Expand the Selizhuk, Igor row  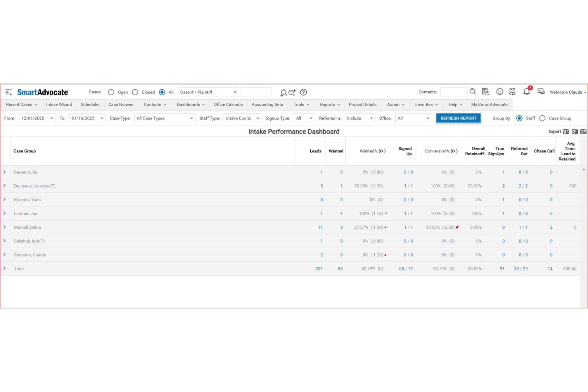[4, 241]
